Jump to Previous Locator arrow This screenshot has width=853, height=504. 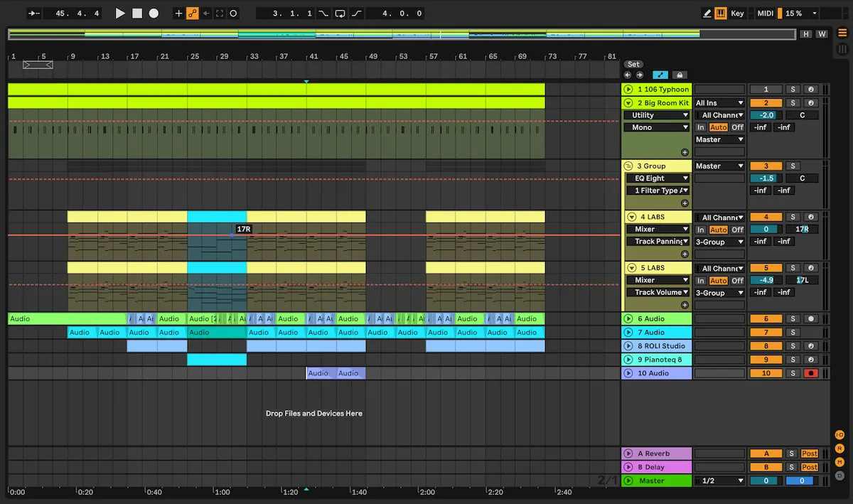click(628, 75)
